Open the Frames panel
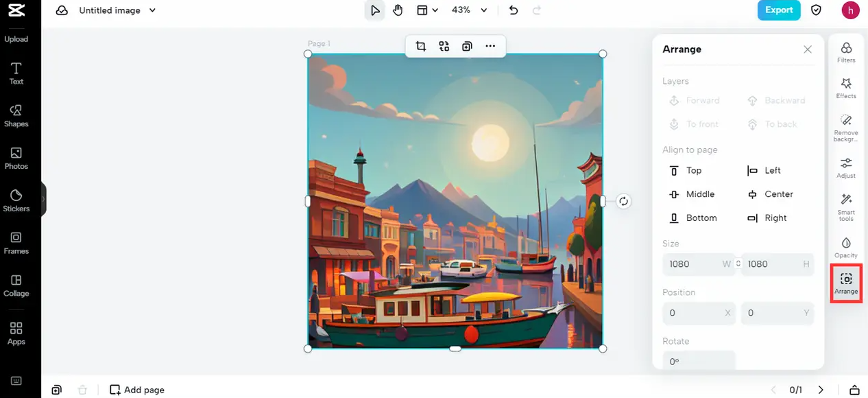Screen dimensions: 868x398 click(x=16, y=243)
